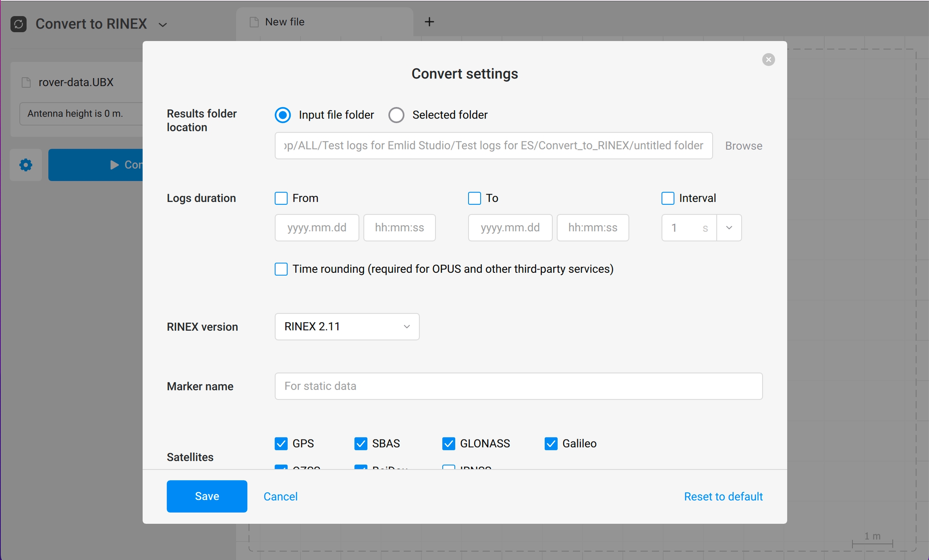This screenshot has height=560, width=929.
Task: Enable the From date checkbox
Action: coord(281,198)
